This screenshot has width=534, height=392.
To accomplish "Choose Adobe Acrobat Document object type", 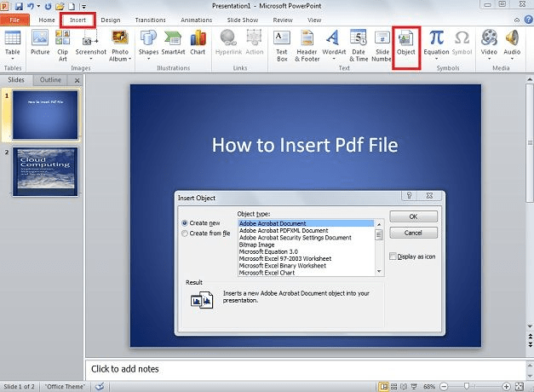I will (x=306, y=223).
